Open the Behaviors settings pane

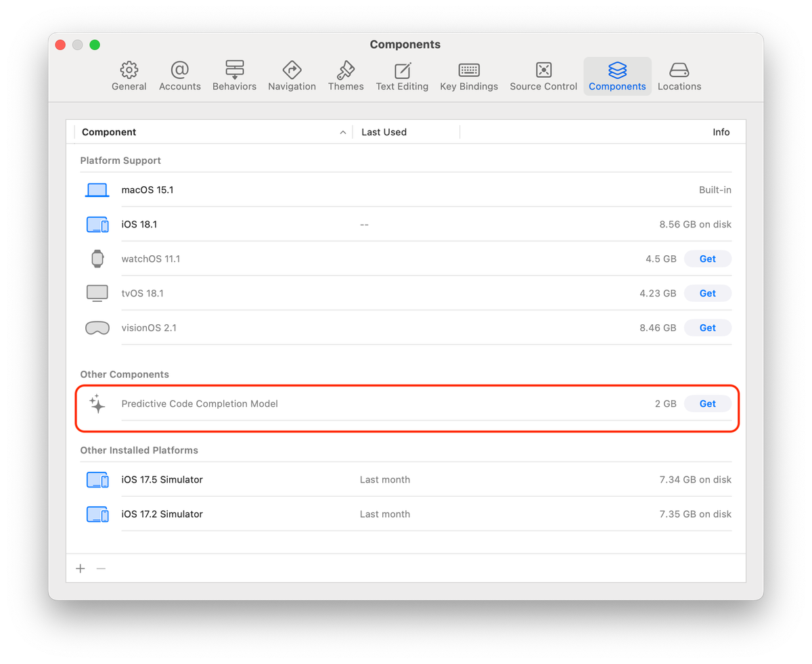click(x=234, y=75)
